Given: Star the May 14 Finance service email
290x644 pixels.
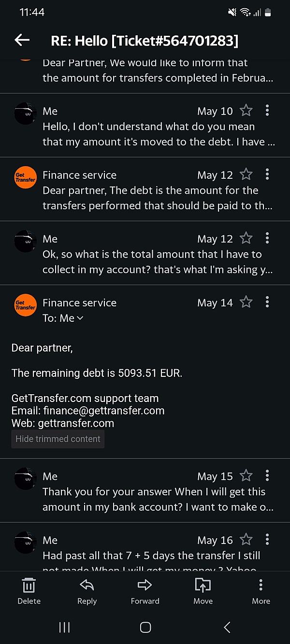Looking at the screenshot, I should point(246,302).
